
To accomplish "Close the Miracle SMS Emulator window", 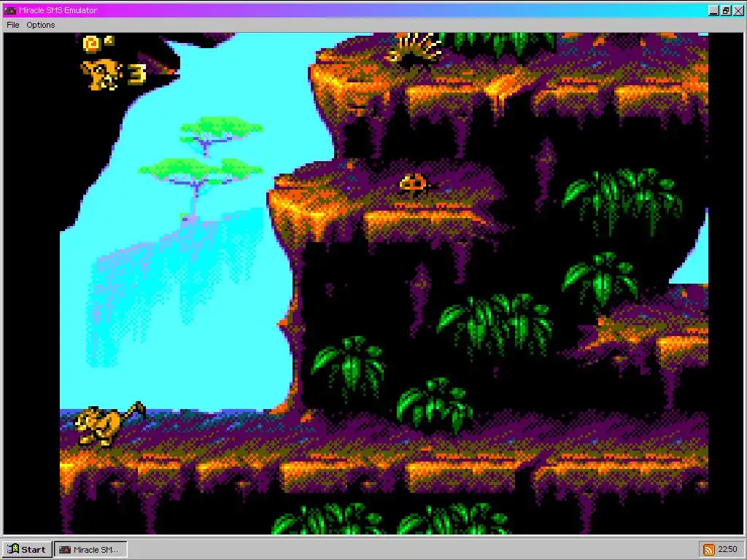I will tap(738, 10).
